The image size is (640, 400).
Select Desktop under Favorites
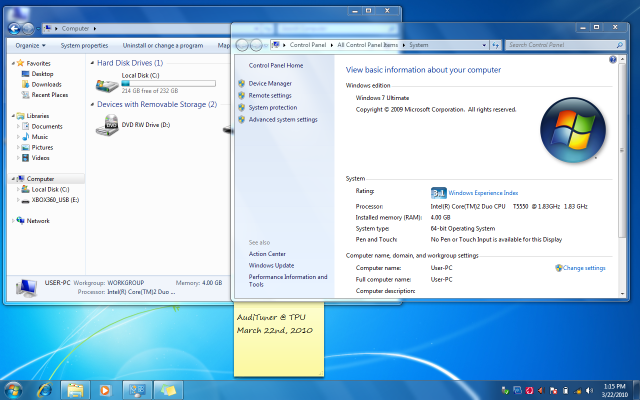(42, 74)
